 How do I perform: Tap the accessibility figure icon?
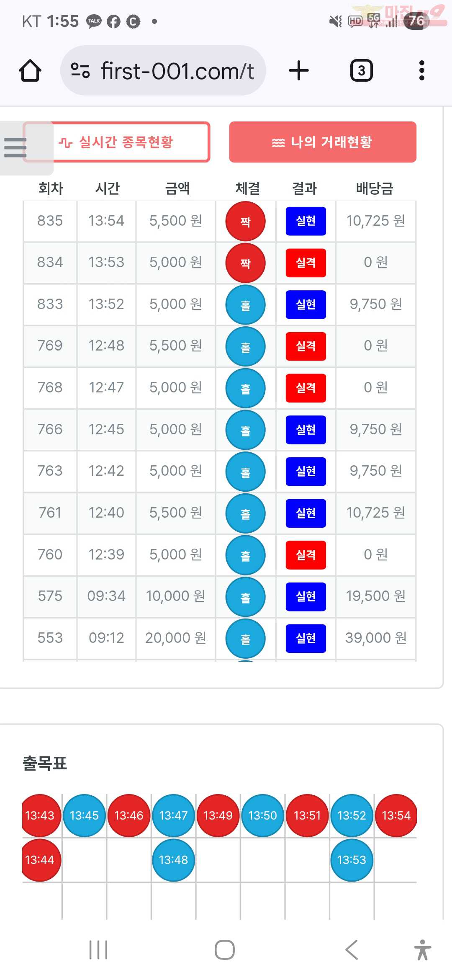[423, 950]
